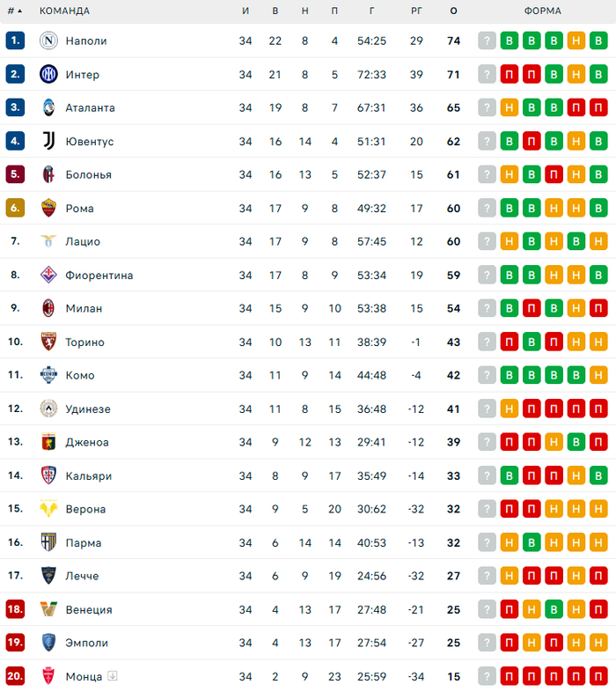Click the Verona team logo
The height and width of the screenshot is (692, 616).
click(x=48, y=509)
